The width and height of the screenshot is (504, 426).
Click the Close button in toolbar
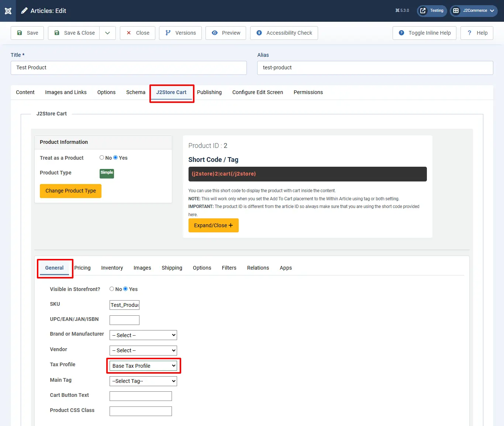coord(138,33)
